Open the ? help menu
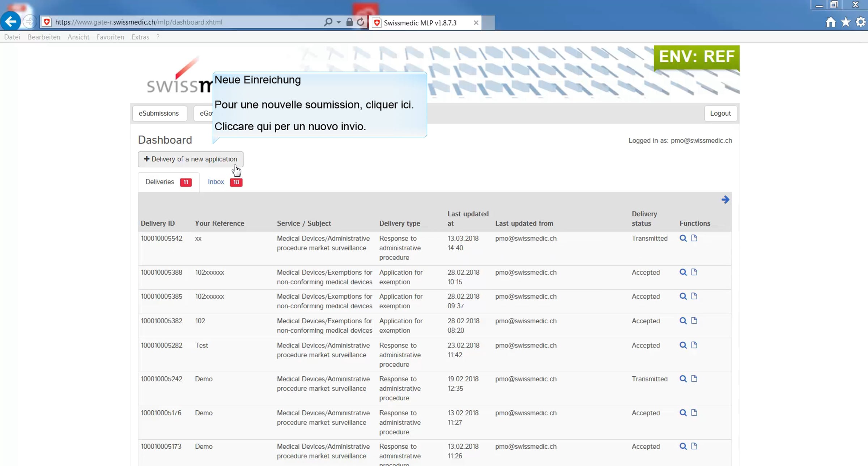868x466 pixels. [158, 37]
